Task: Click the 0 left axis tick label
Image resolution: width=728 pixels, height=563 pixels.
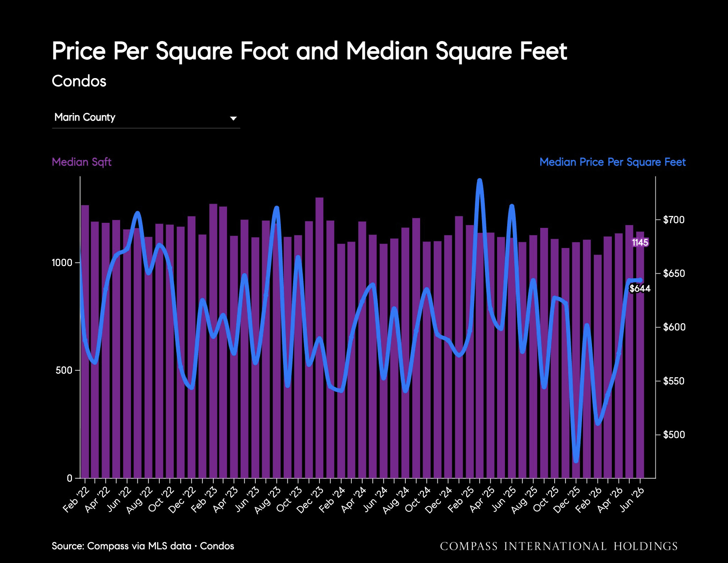Action: tap(70, 478)
